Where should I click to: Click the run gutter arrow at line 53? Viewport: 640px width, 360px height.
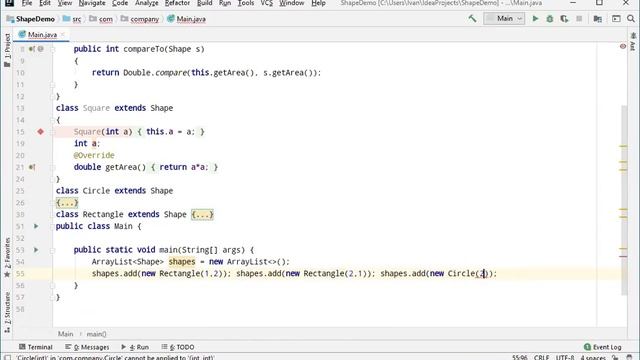[36, 249]
